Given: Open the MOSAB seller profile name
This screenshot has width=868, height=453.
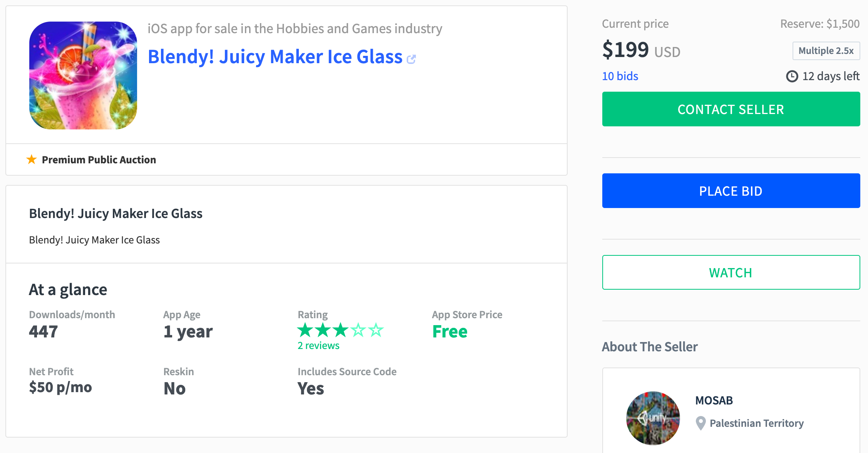Looking at the screenshot, I should pyautogui.click(x=714, y=400).
